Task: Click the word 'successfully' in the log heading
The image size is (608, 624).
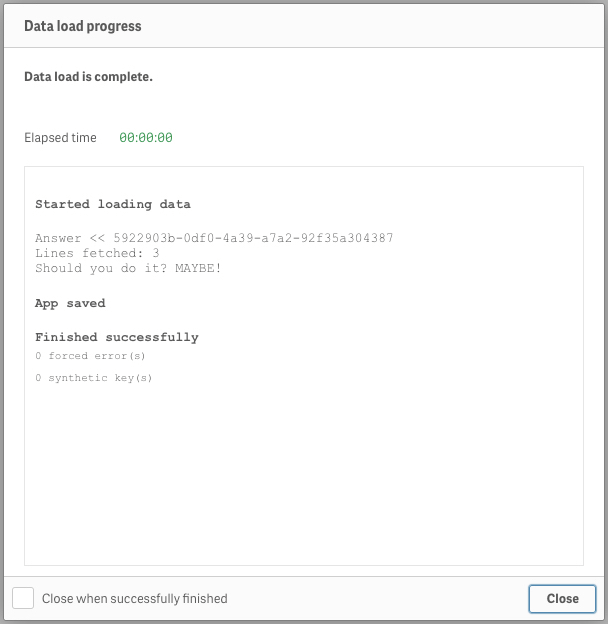Action: click(x=152, y=338)
